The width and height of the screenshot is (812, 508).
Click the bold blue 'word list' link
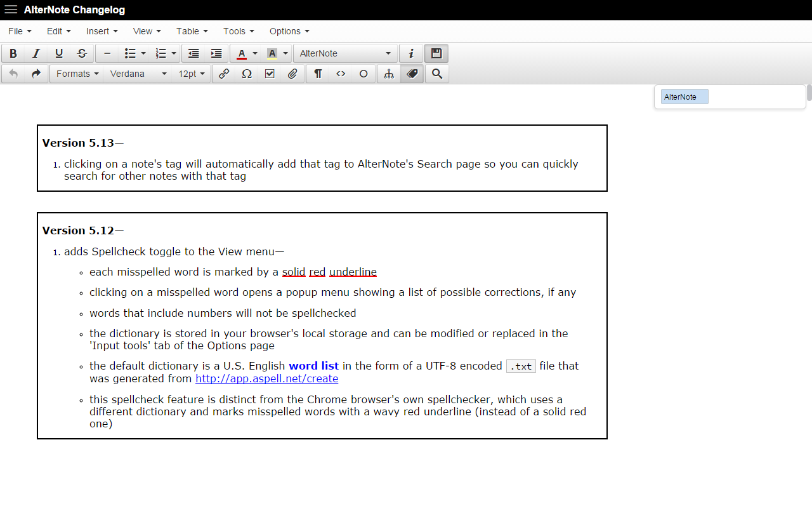[313, 366]
